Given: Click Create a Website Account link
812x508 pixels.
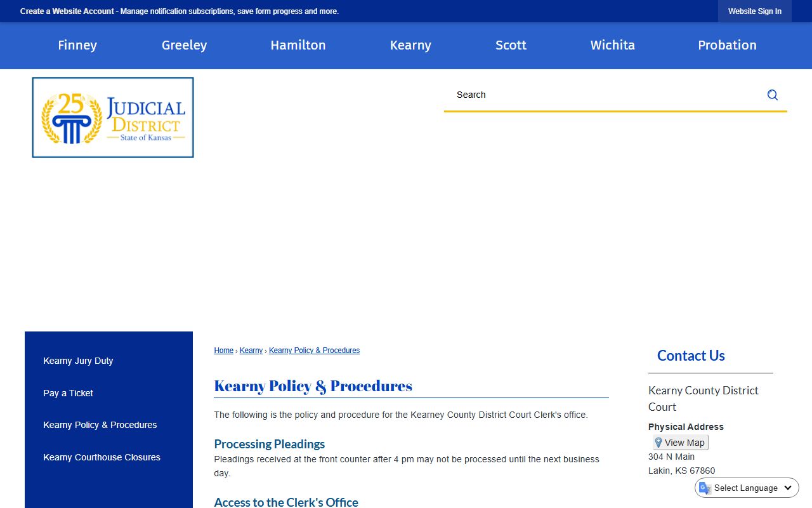Looking at the screenshot, I should click(67, 11).
